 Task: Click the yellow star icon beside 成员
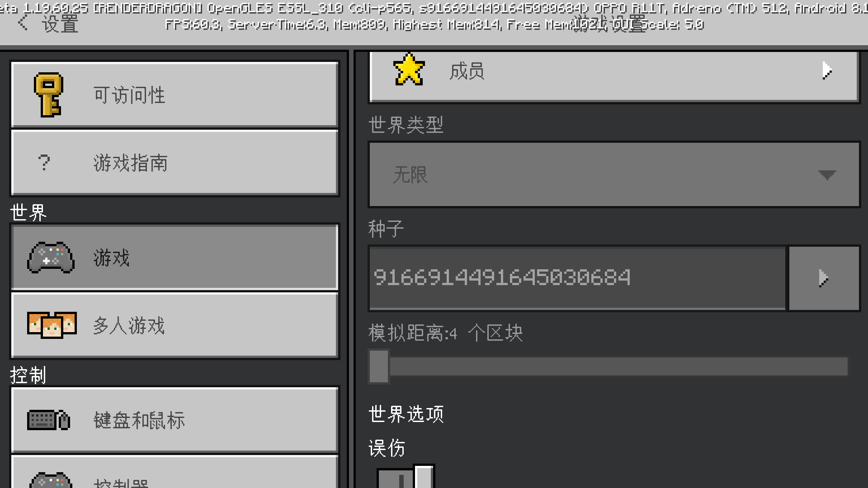click(409, 70)
